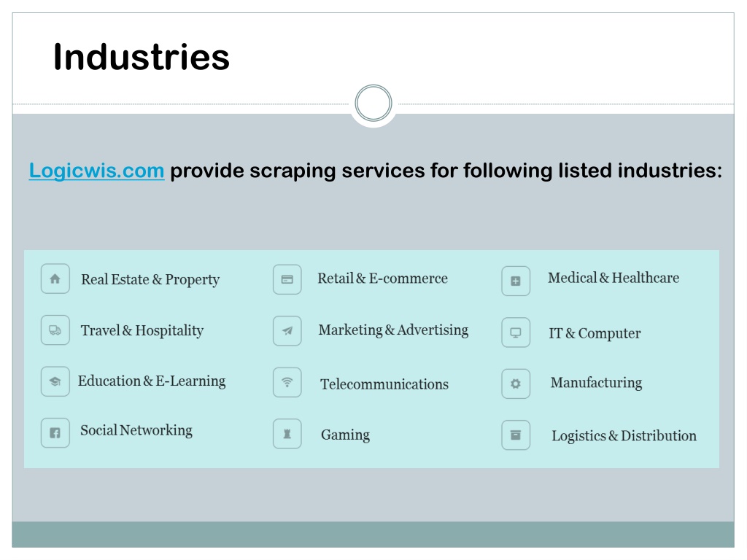The image size is (747, 560).
Task: Open the Logicwis.com hyperlink
Action: tap(97, 171)
